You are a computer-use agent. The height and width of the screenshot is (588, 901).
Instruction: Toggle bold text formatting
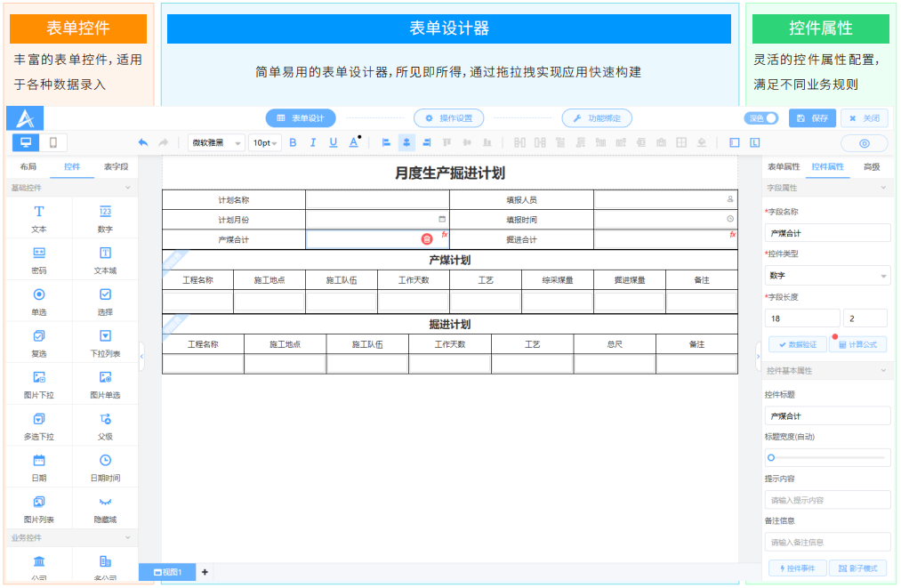pos(293,142)
